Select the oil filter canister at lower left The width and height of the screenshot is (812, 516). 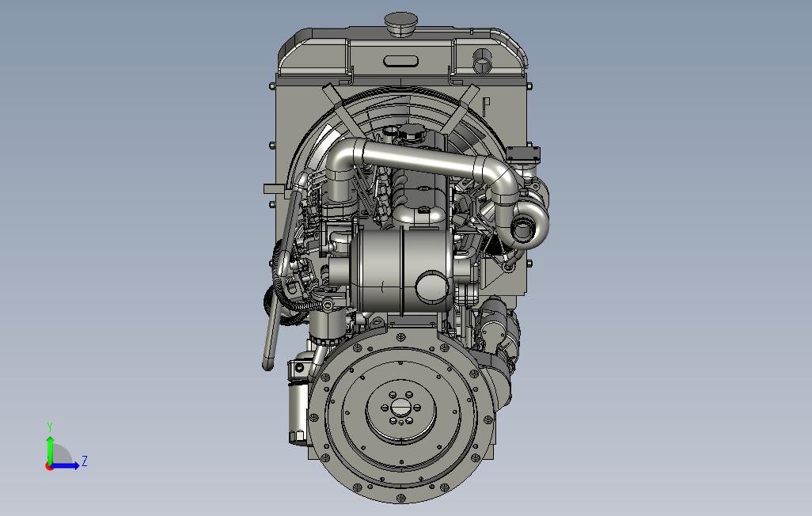299,412
